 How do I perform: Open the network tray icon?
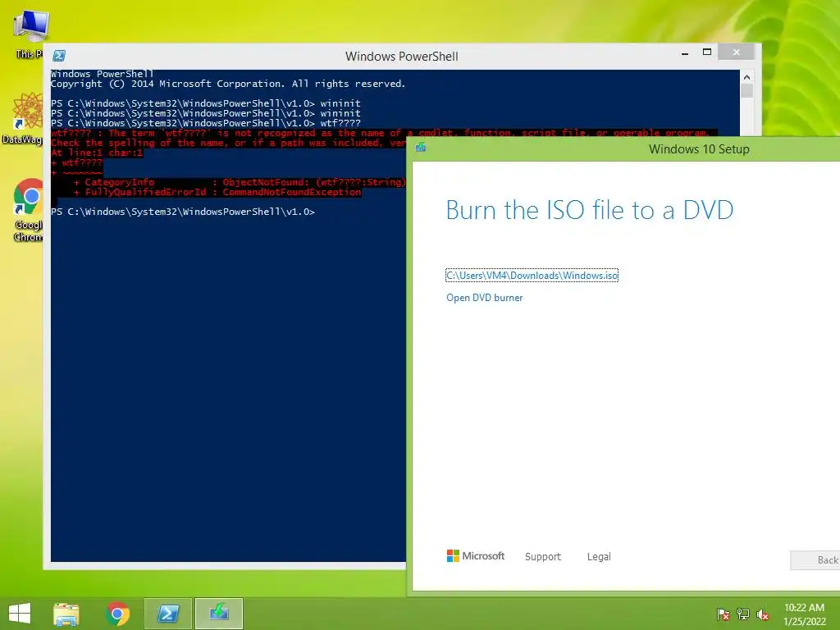coord(743,614)
